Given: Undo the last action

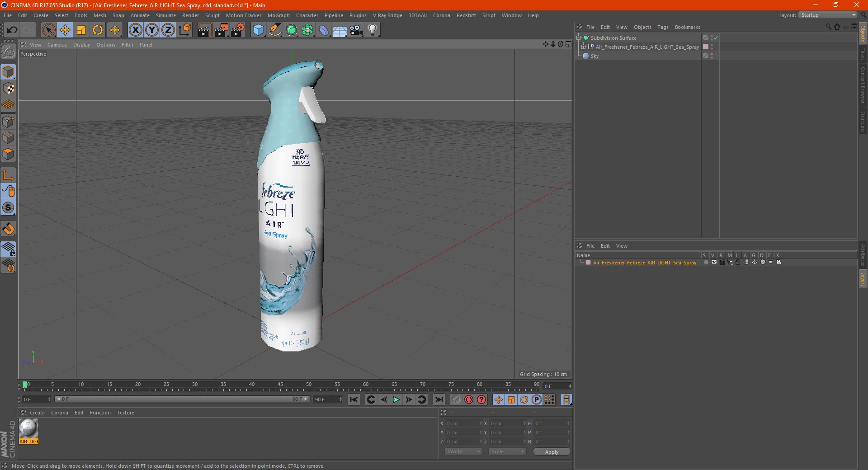Looking at the screenshot, I should click(12, 30).
